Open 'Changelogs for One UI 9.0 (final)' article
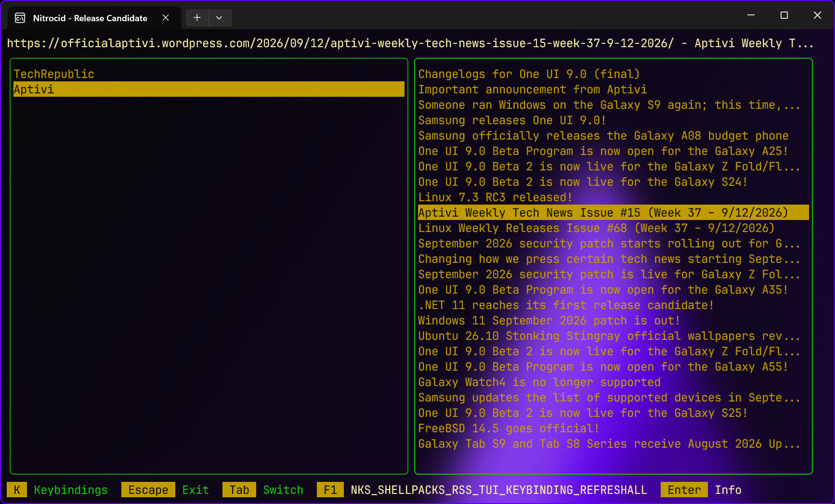835x504 pixels. pyautogui.click(x=613, y=74)
